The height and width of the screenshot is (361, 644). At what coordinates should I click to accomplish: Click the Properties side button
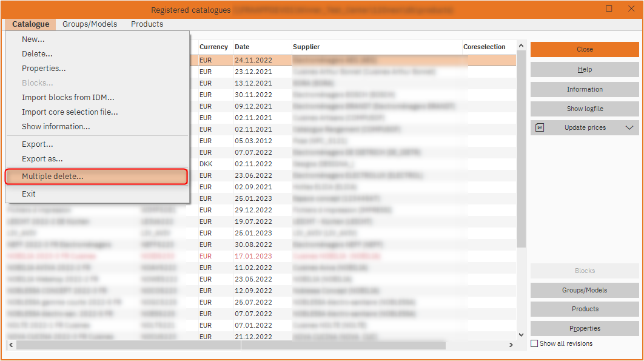(585, 328)
